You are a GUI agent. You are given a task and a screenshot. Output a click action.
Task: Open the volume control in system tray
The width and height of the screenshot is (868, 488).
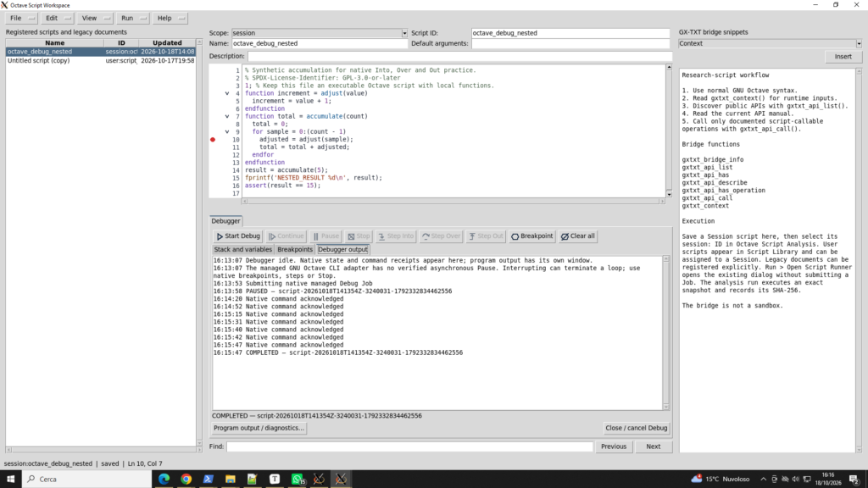pos(795,480)
